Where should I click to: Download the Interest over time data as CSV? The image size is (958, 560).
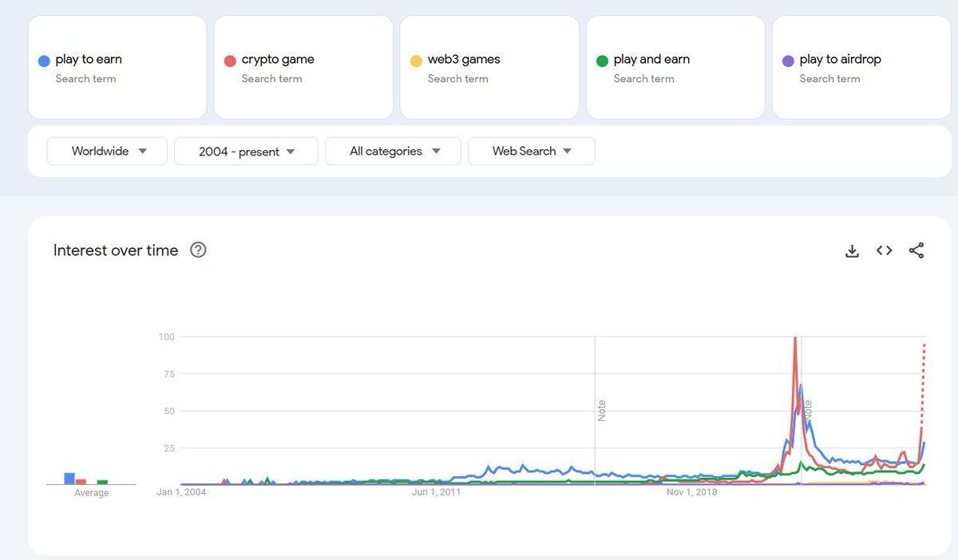click(x=852, y=250)
